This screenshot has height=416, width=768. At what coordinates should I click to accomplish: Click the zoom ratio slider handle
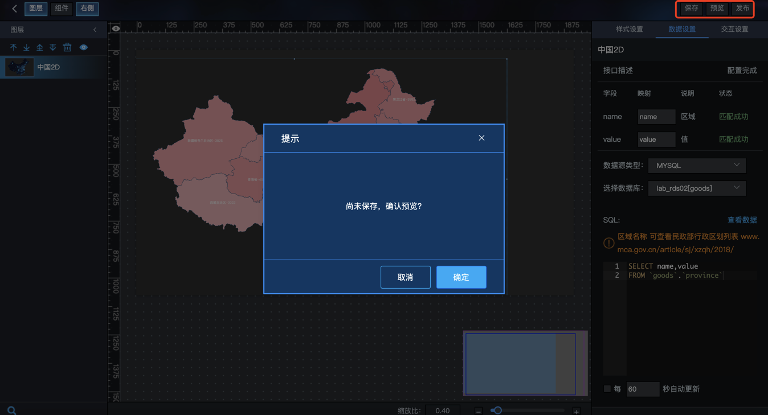[497, 410]
